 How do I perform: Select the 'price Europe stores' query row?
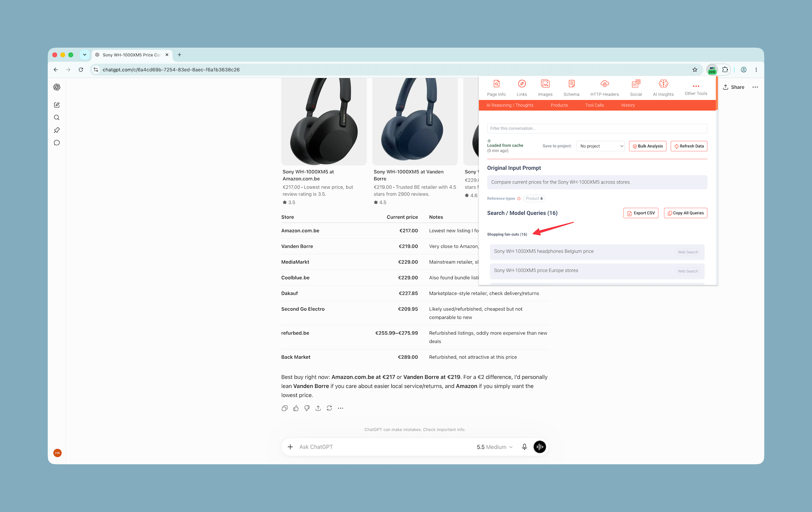pos(597,271)
